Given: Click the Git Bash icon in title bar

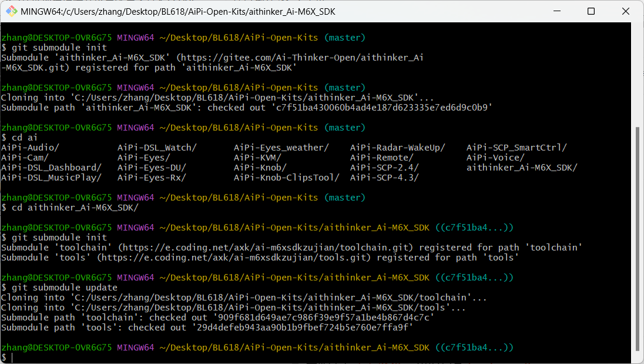Looking at the screenshot, I should tap(12, 11).
